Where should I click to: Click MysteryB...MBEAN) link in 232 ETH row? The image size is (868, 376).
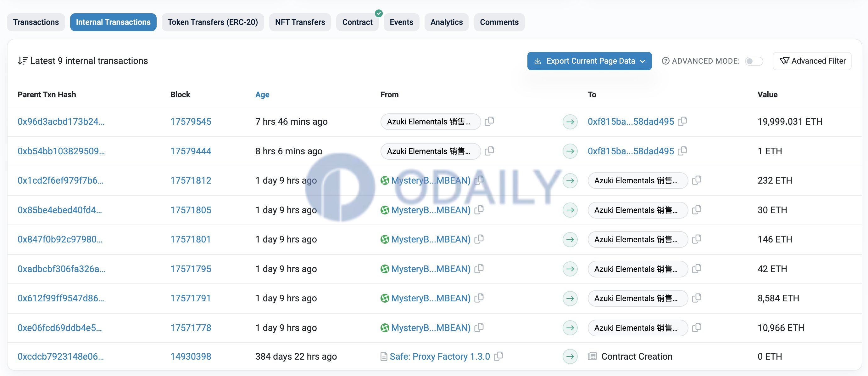click(431, 180)
